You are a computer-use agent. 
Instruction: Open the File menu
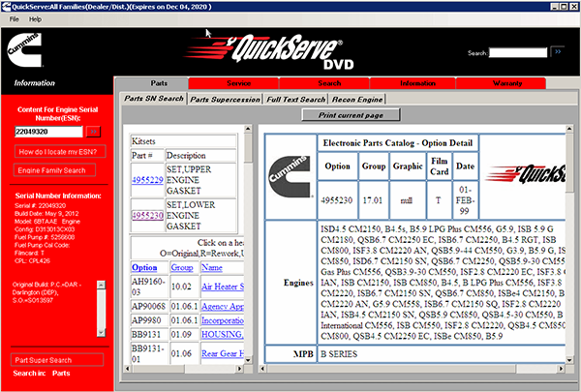(x=15, y=19)
